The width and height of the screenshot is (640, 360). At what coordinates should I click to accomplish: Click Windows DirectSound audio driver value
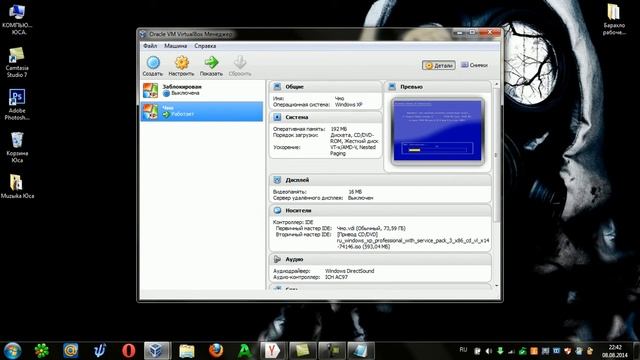(x=349, y=271)
